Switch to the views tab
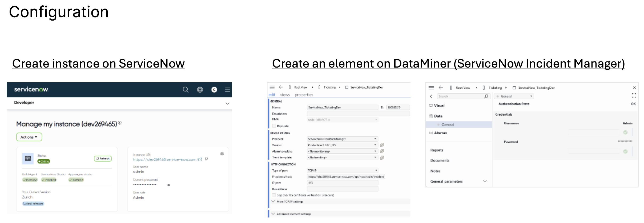This screenshot has height=223, width=644. pos(285,95)
